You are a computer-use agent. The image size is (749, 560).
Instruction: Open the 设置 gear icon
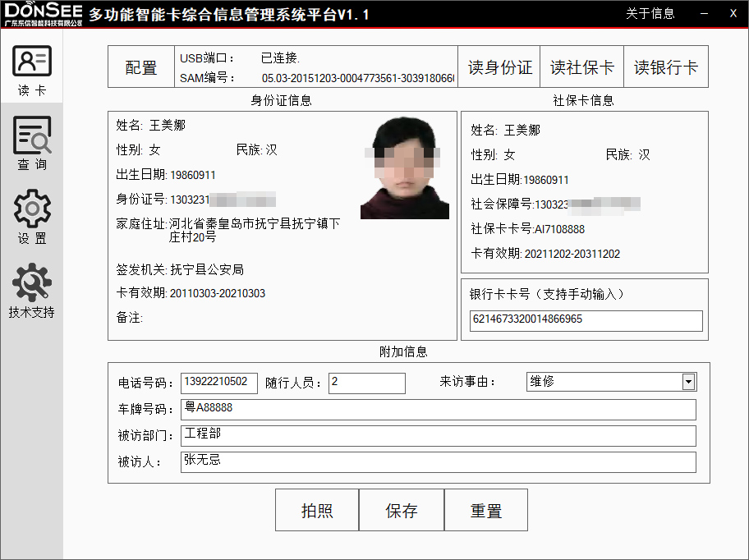pos(32,209)
